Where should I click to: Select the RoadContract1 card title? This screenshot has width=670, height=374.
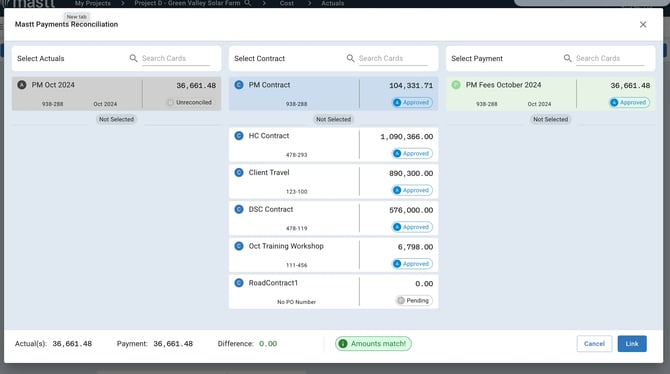pos(273,283)
